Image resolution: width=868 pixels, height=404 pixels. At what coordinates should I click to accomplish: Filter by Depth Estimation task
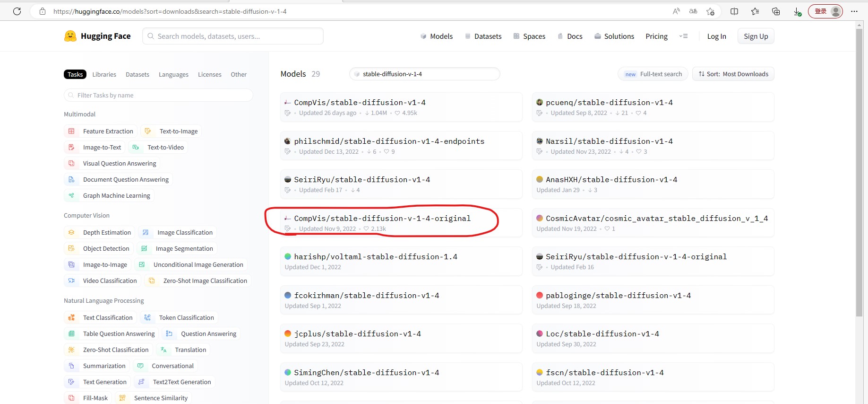point(99,232)
